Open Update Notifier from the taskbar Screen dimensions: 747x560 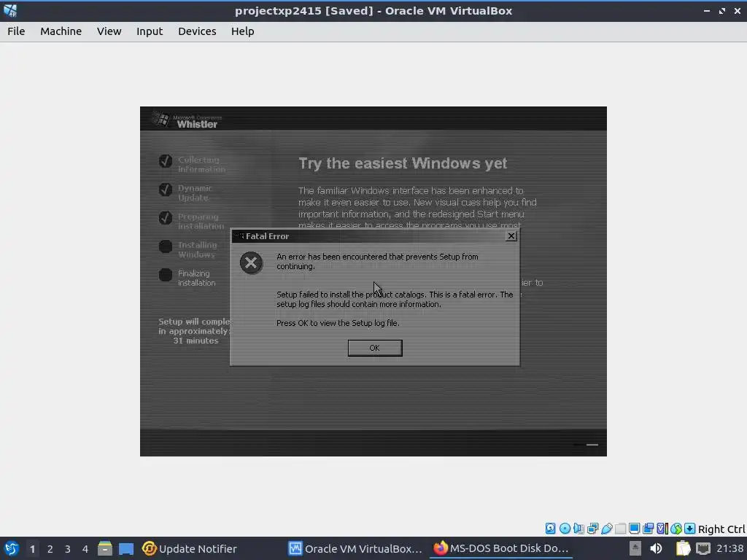(x=190, y=548)
